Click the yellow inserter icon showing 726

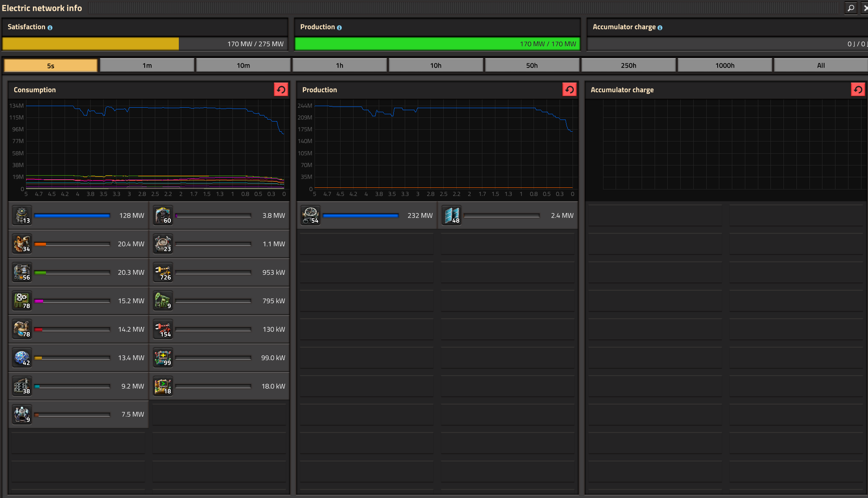(163, 272)
